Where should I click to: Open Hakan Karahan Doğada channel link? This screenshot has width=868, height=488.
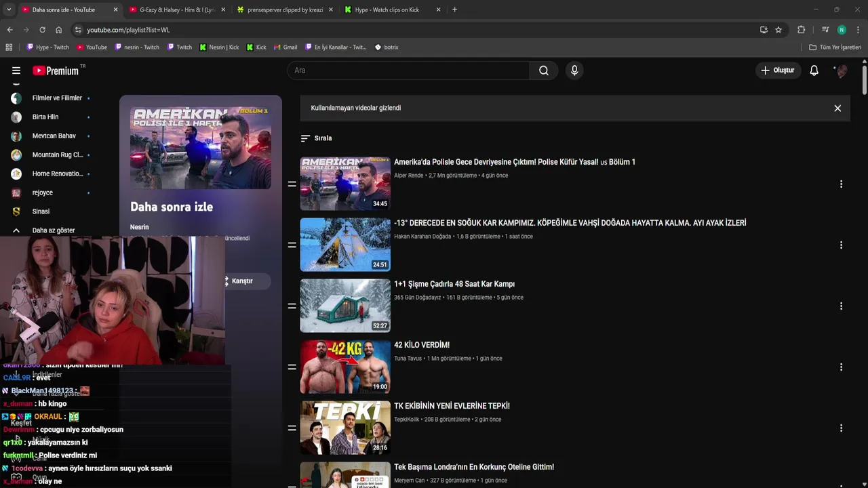point(422,237)
